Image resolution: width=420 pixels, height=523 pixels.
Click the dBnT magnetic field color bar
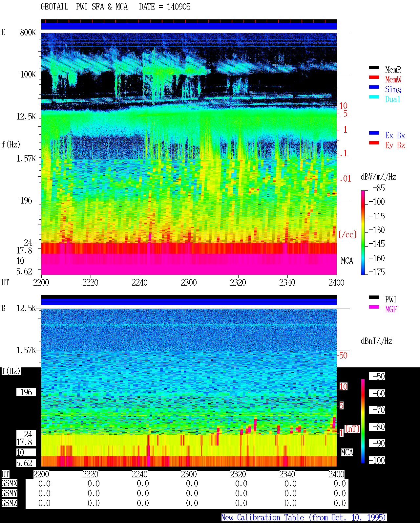click(363, 421)
